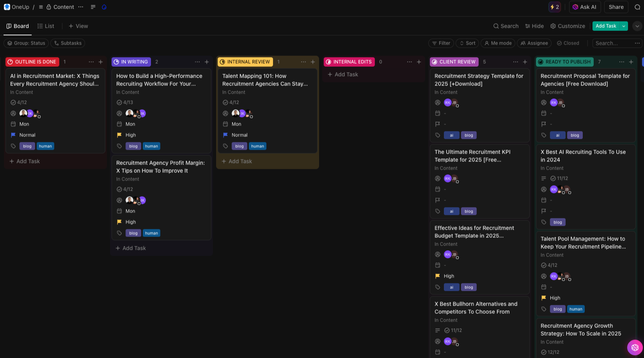
Task: Toggle Hide options in toolbar
Action: 534,26
